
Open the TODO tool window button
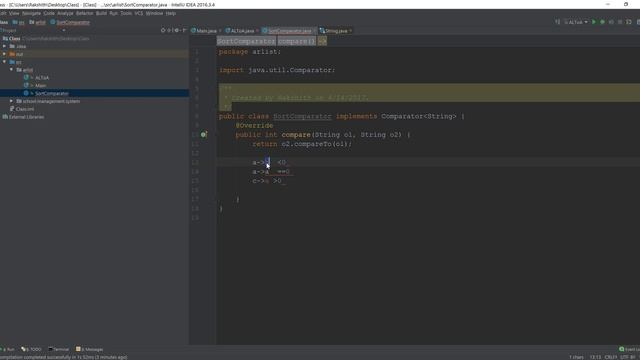pyautogui.click(x=31, y=349)
